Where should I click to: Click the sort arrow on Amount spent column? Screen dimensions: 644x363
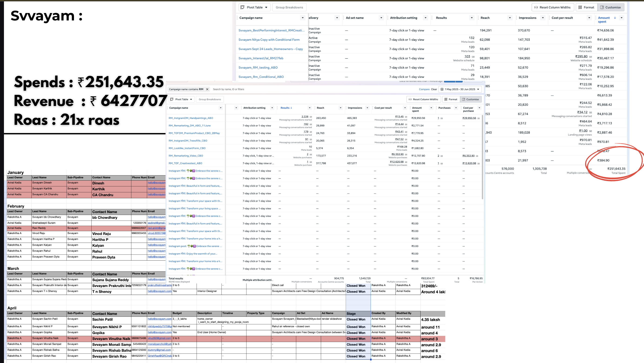(x=615, y=18)
